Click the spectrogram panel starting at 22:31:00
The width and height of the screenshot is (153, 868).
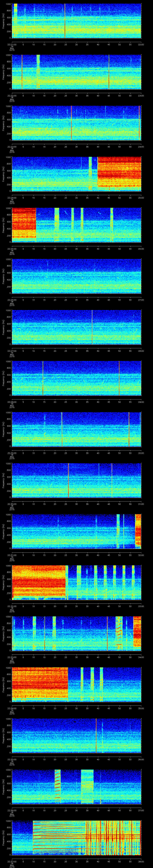point(77,531)
